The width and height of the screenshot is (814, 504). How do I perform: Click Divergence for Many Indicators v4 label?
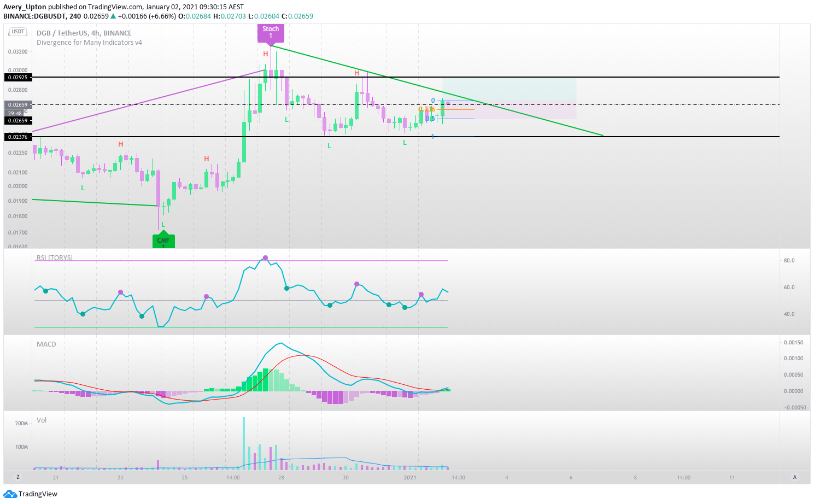pos(89,42)
